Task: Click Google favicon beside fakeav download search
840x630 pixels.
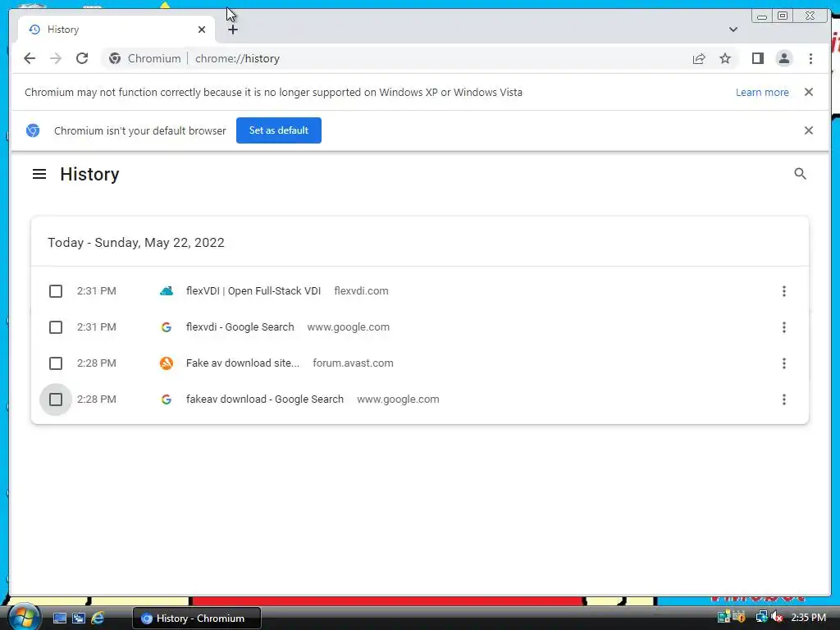Action: (167, 399)
